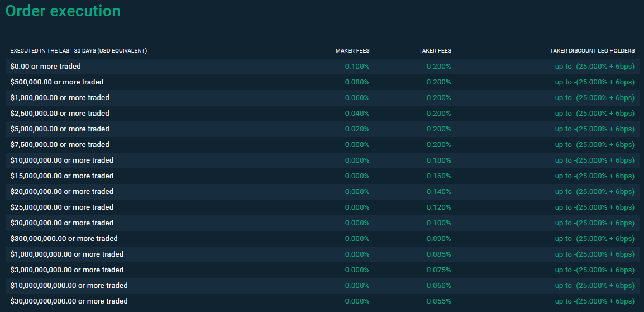Select the Taker Fees column header

[435, 51]
